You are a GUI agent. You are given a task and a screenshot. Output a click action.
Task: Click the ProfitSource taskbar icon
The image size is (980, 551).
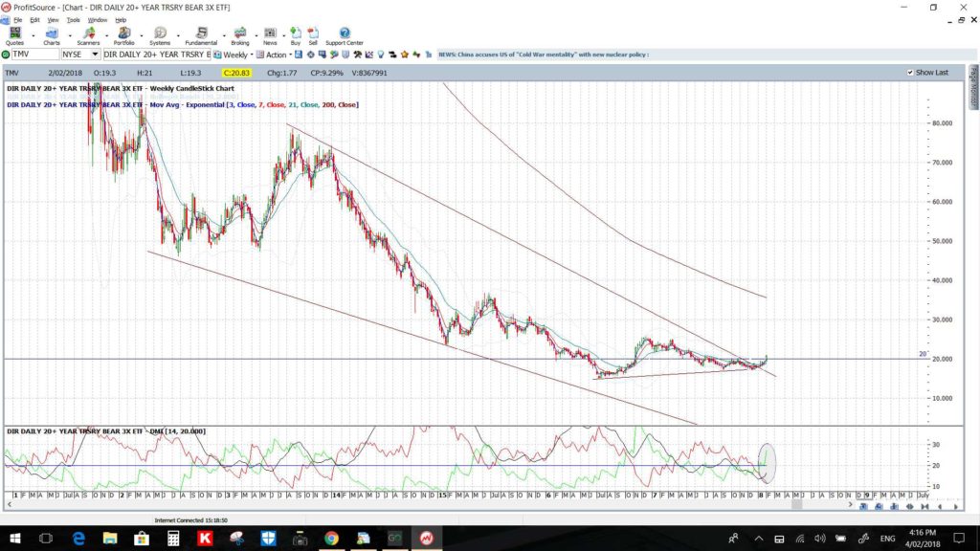coord(426,538)
